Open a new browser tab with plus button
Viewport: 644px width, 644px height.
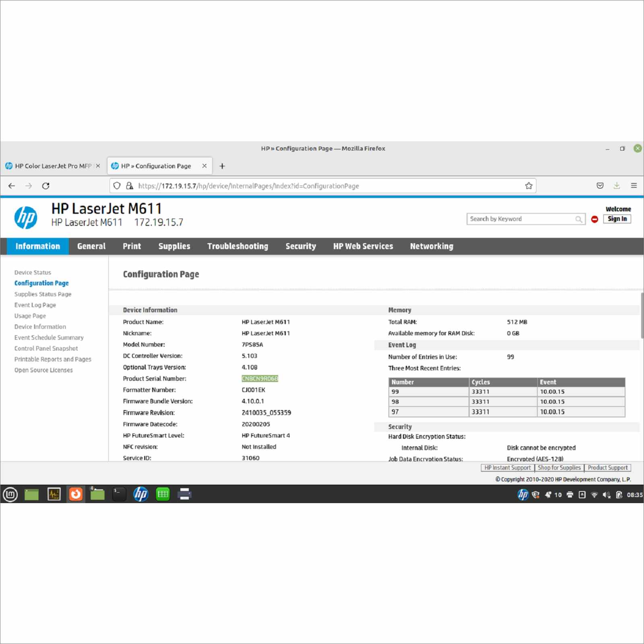click(222, 166)
